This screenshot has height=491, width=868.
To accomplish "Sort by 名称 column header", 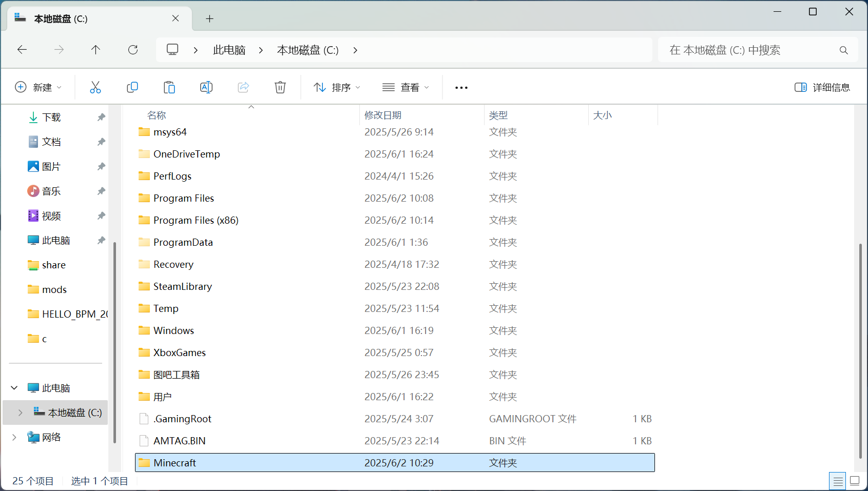I will pyautogui.click(x=157, y=115).
